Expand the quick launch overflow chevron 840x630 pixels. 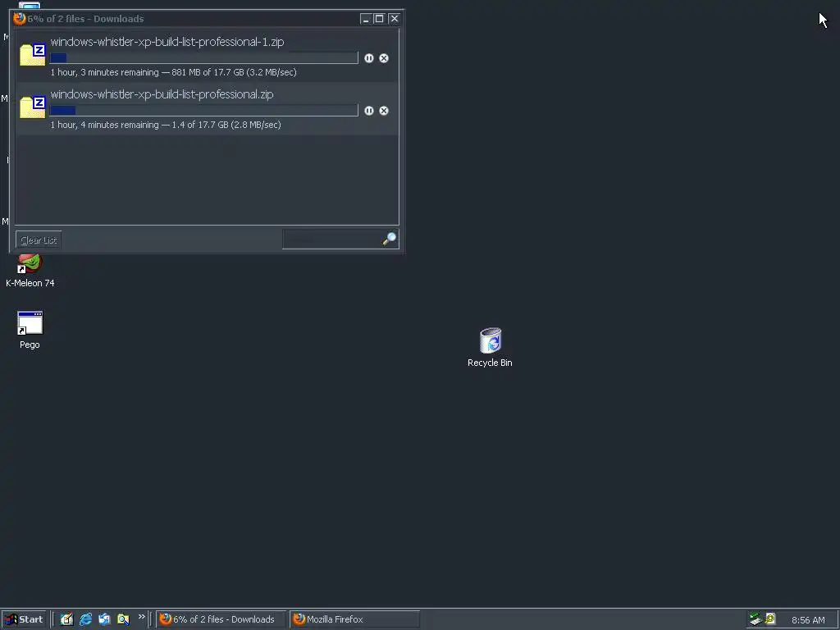tap(141, 617)
